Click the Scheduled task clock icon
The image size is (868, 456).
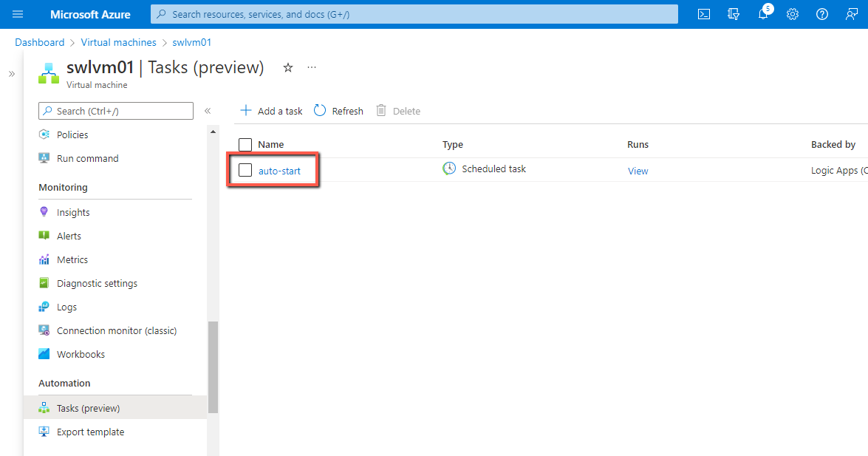click(x=449, y=169)
